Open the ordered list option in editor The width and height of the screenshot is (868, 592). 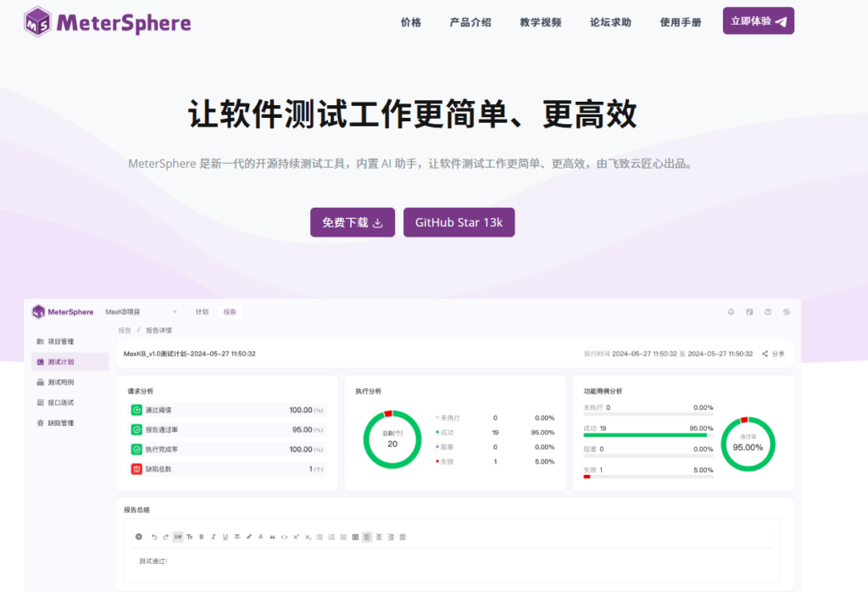point(331,537)
